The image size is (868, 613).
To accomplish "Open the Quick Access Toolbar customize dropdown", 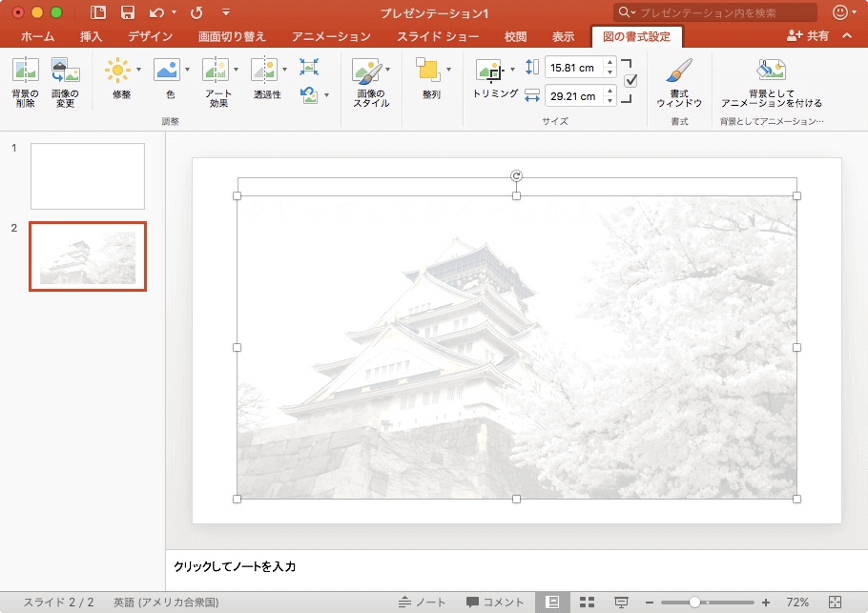I will point(226,12).
